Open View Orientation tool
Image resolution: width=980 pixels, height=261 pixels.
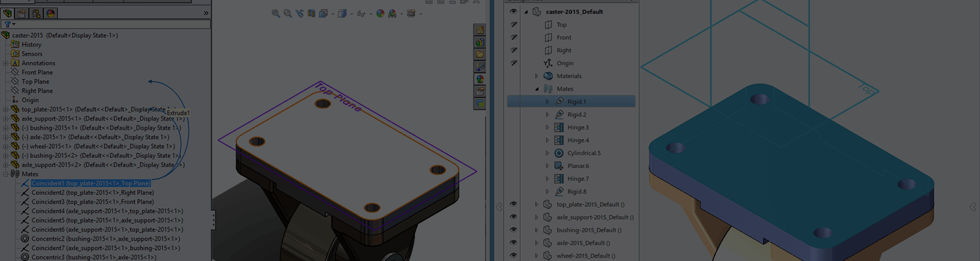click(323, 13)
